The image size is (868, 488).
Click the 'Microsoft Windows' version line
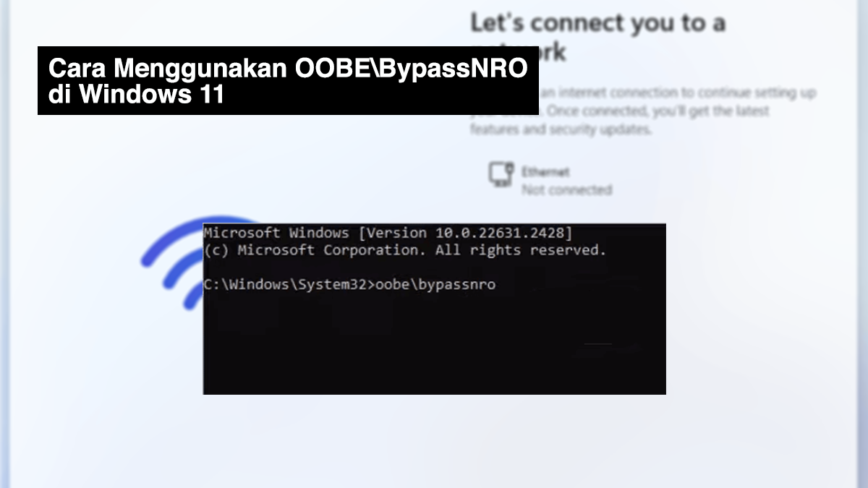coord(388,233)
